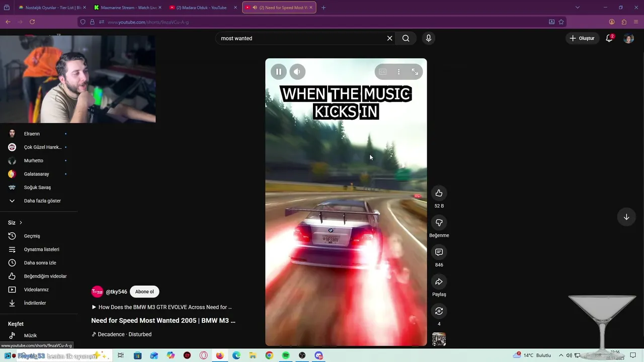Reload the current page
644x362 pixels.
(32, 22)
